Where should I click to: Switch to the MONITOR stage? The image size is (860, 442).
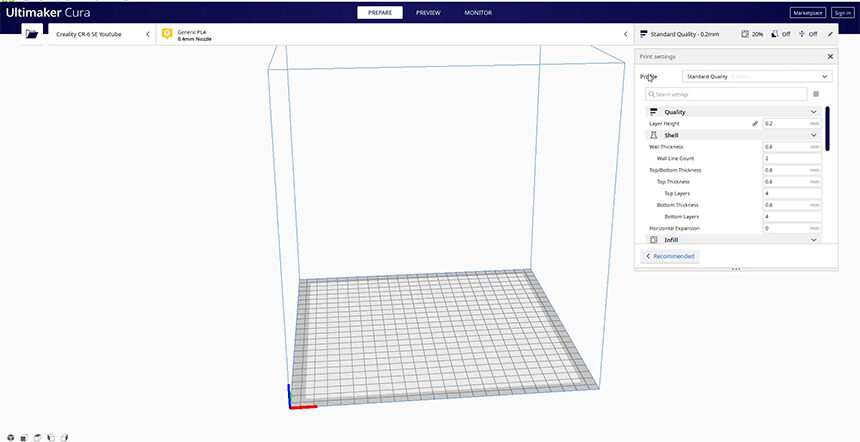click(x=478, y=13)
